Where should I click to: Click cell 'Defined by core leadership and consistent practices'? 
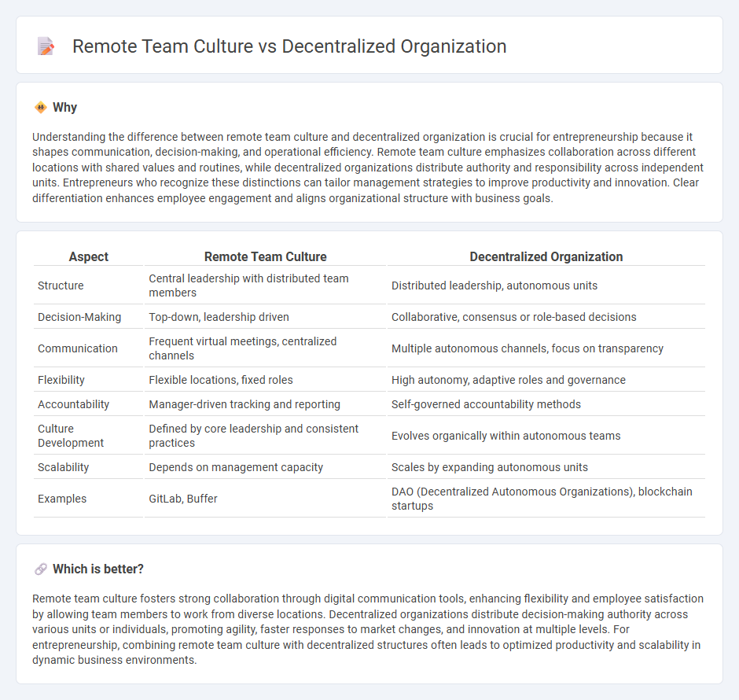[266, 436]
